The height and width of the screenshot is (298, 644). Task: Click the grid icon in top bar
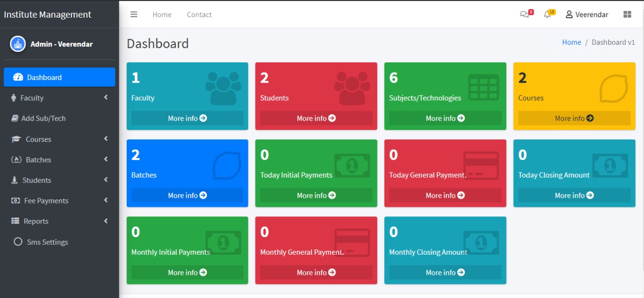[627, 15]
